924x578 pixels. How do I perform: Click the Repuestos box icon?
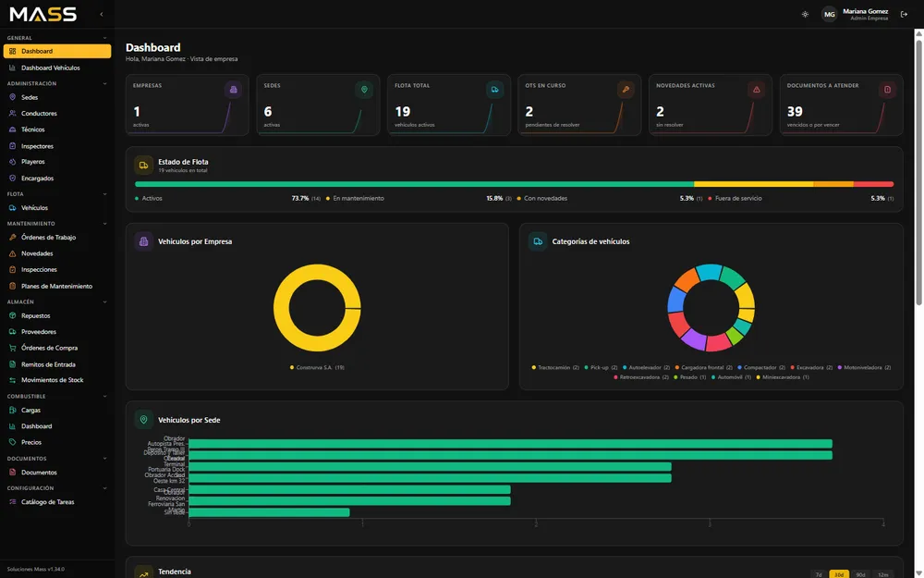[x=12, y=315]
